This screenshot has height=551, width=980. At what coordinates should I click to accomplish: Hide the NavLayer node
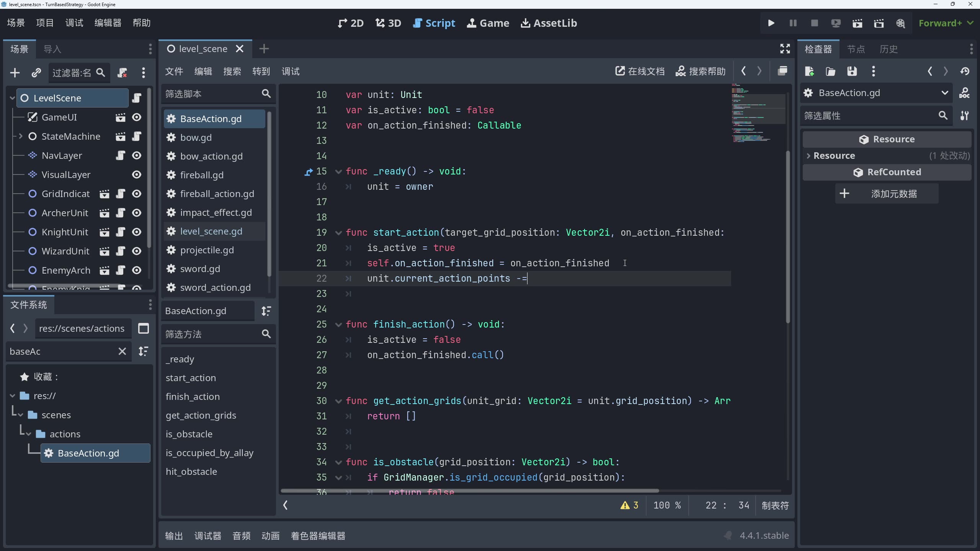pyautogui.click(x=137, y=155)
